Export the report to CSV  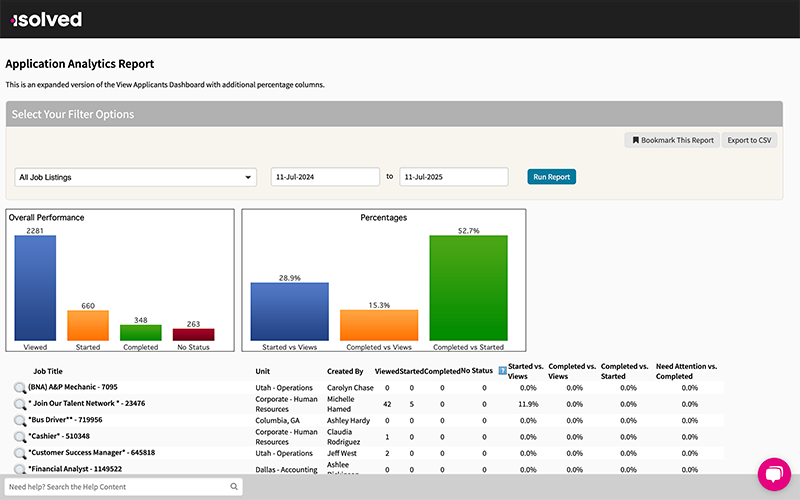pos(750,140)
